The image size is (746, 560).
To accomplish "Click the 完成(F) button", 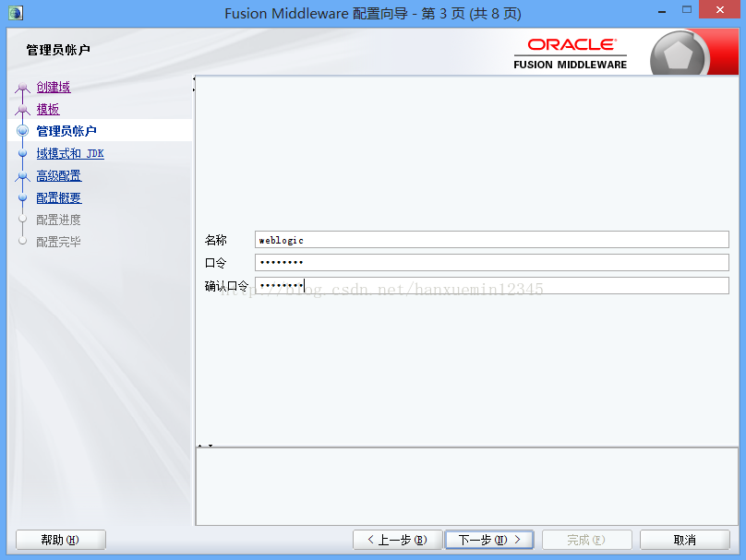I will pyautogui.click(x=586, y=540).
